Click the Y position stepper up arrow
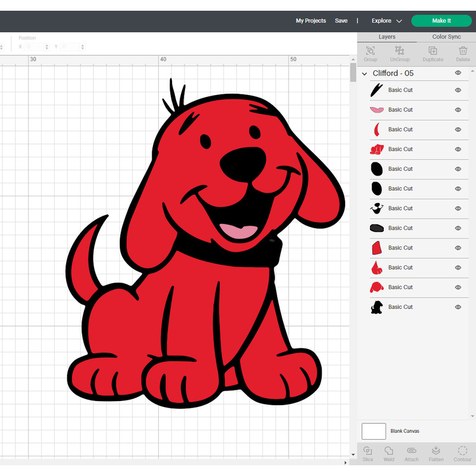The height and width of the screenshot is (476, 476). point(82,45)
